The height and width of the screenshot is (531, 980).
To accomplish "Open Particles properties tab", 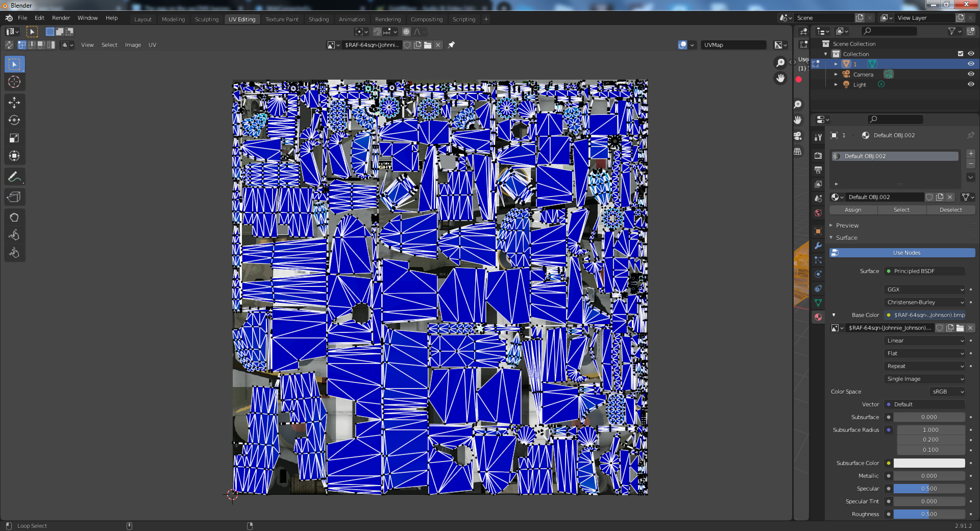I will (818, 260).
